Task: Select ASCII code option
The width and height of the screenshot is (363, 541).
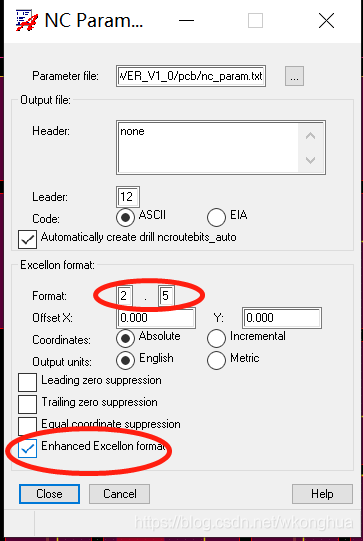Action: click(x=125, y=217)
